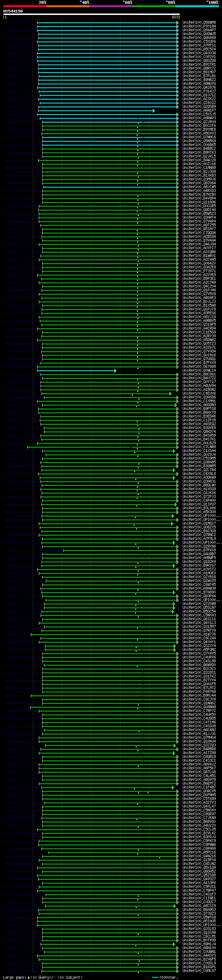Select label UniRef100_Q5N569
This screenshot has width=222, height=980.
pyautogui.click(x=199, y=141)
